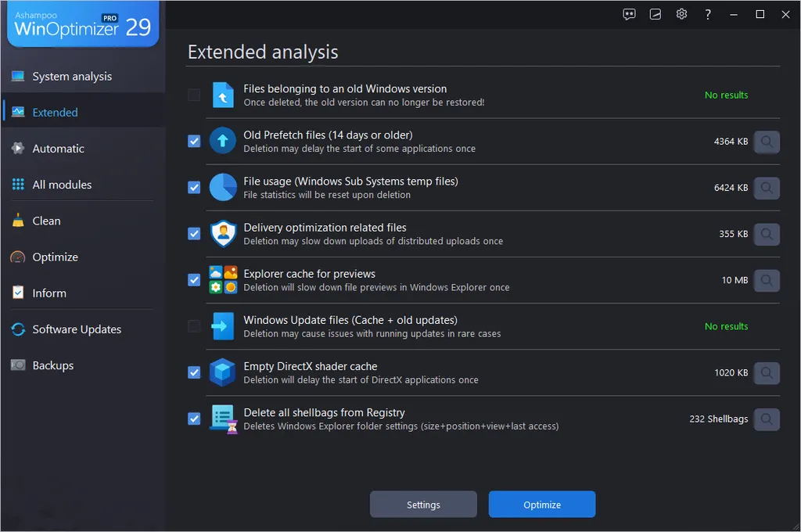Click the Software Updates refresh icon
This screenshot has height=532, width=801.
click(x=18, y=329)
